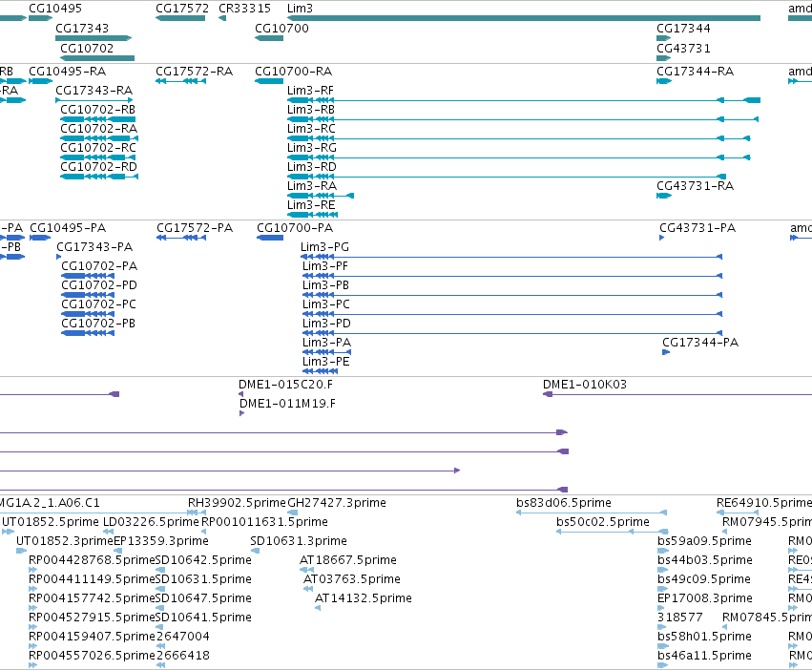The width and height of the screenshot is (812, 670).
Task: Select the RP004428768.5prime EST label
Action: pos(93,560)
